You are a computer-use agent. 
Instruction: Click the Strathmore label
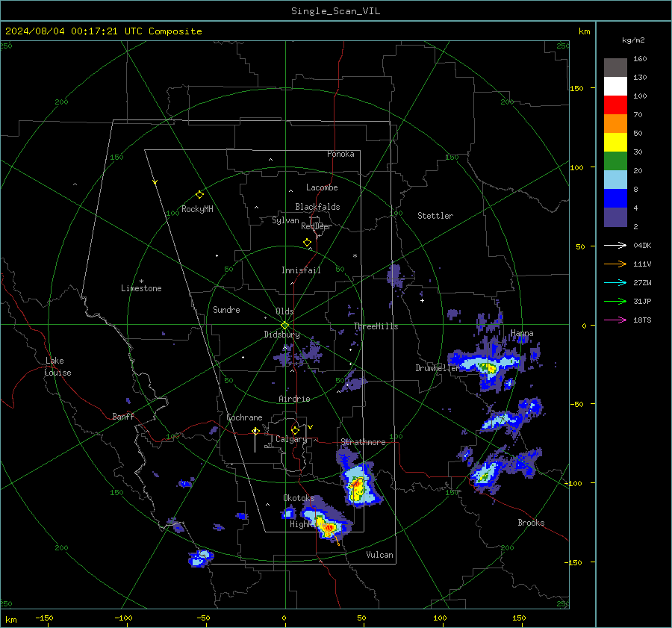point(363,442)
